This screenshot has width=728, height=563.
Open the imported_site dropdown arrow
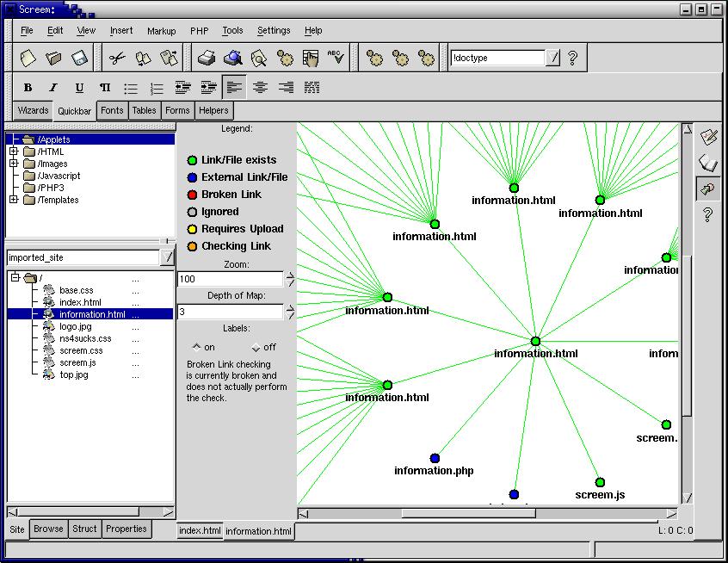coord(168,257)
